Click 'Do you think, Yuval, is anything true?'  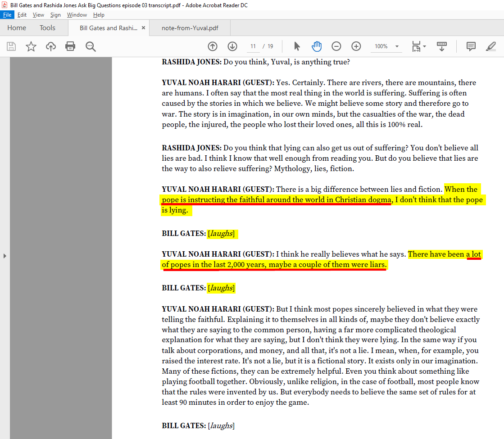[287, 62]
